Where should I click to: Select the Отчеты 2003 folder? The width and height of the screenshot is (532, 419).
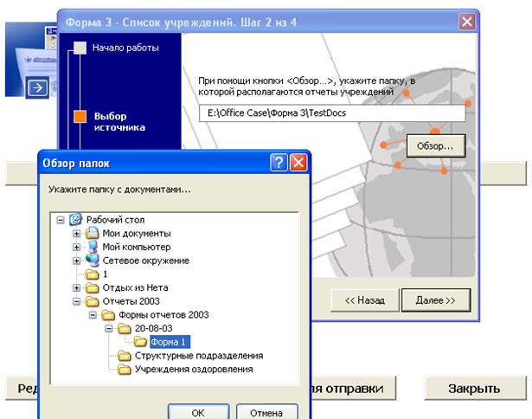pyautogui.click(x=131, y=301)
